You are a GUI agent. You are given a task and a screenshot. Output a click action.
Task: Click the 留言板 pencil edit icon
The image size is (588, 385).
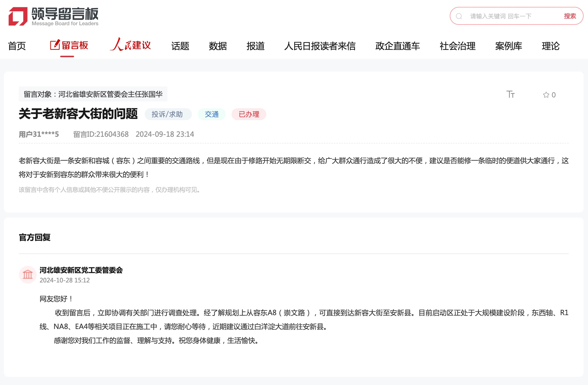coord(55,45)
